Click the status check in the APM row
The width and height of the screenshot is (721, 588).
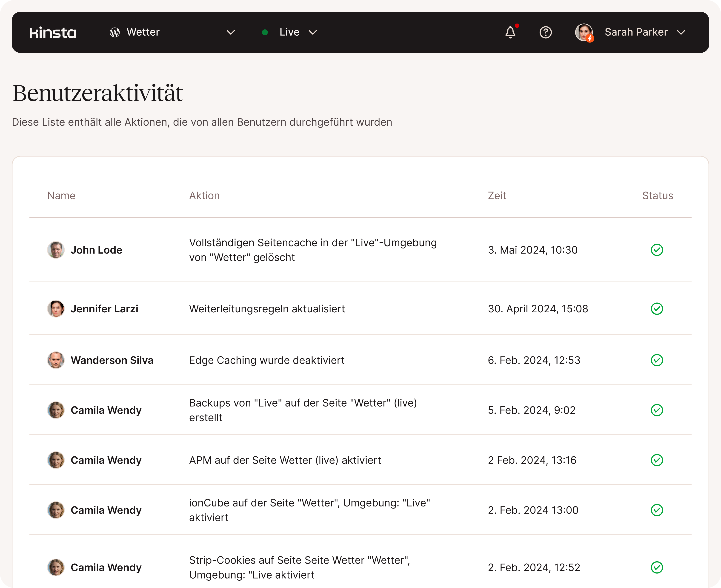(x=657, y=460)
